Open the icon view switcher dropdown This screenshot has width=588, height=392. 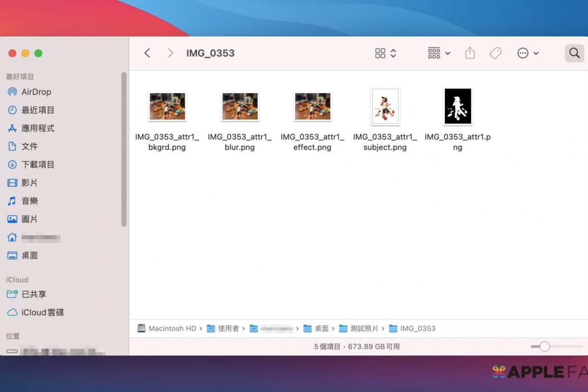click(x=385, y=53)
